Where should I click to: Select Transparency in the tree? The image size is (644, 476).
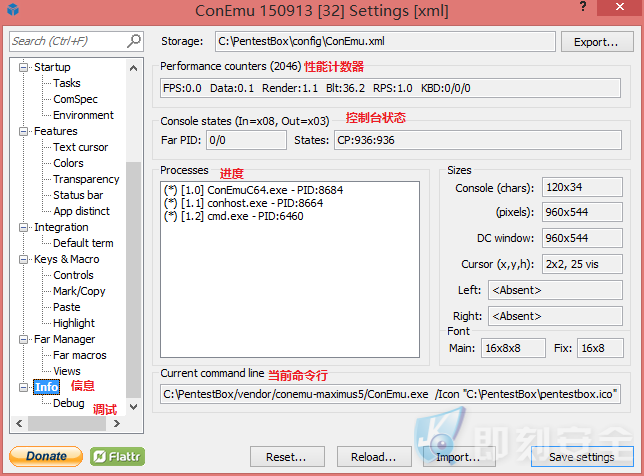[x=86, y=179]
